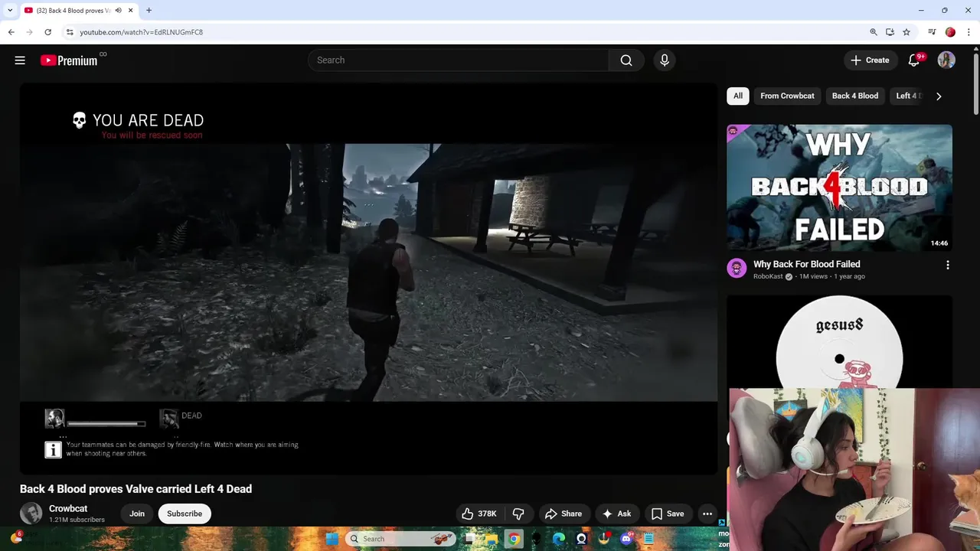Open Why Back 4 Blood Failed thumbnail
980x551 pixels.
tap(839, 187)
